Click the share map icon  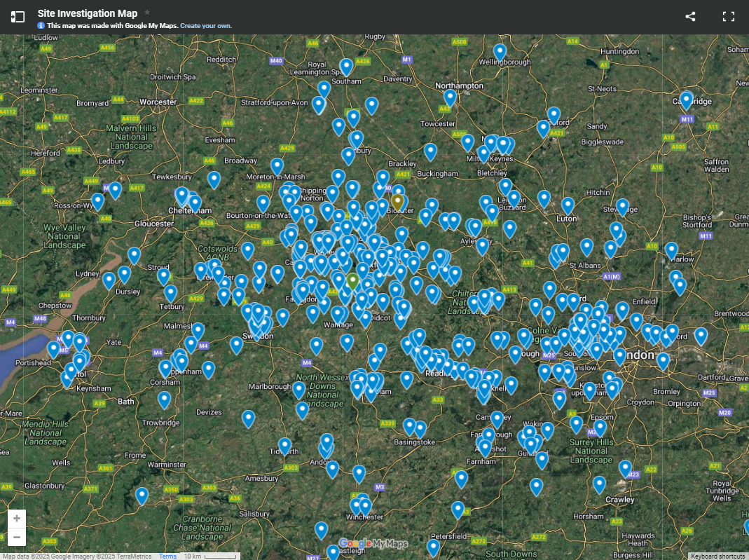tap(690, 17)
